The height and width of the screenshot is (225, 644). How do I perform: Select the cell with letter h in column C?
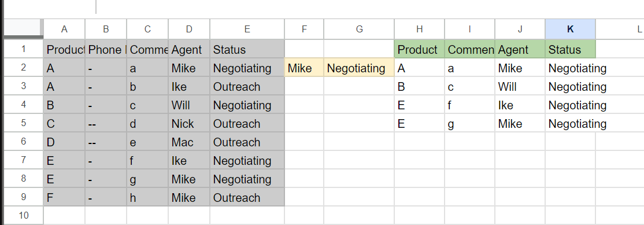click(147, 197)
